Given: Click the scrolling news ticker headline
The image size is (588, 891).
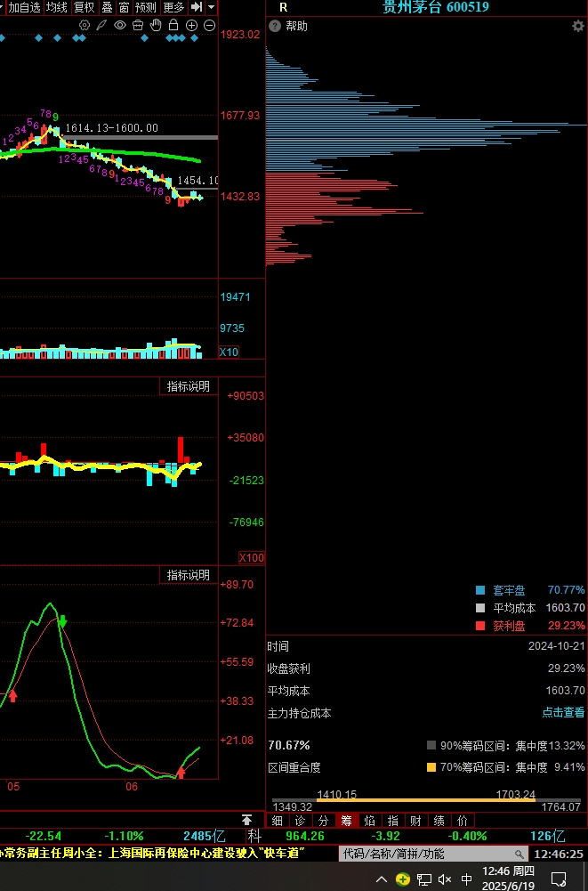Looking at the screenshot, I should [150, 853].
